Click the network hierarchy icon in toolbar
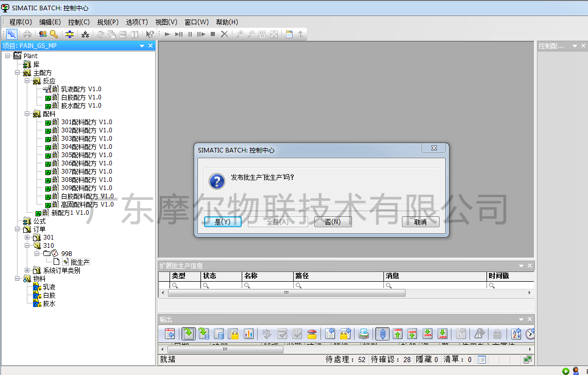The image size is (588, 375). pos(86,34)
